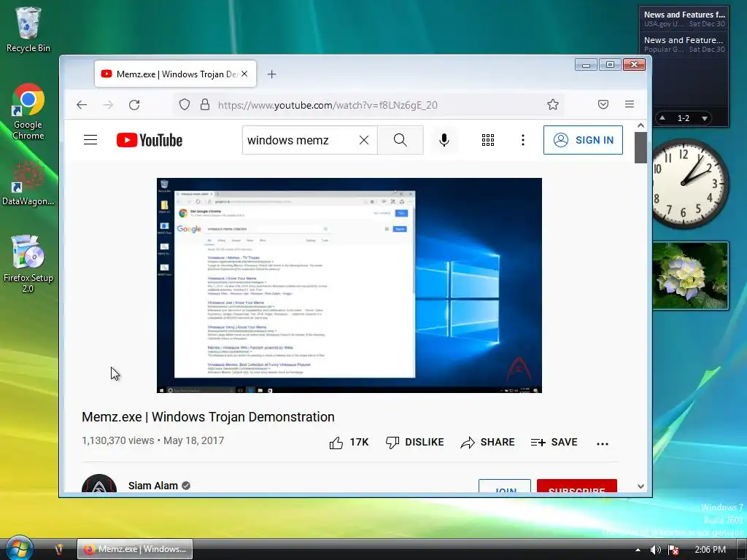Screen dimensions: 747x560
Task: Click the page scrollbar down arrow
Action: (640, 486)
